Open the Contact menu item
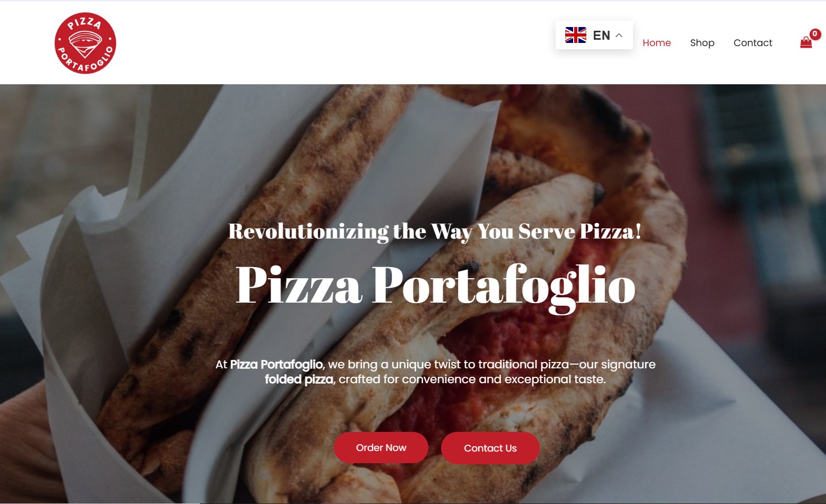826x504 pixels. (752, 43)
